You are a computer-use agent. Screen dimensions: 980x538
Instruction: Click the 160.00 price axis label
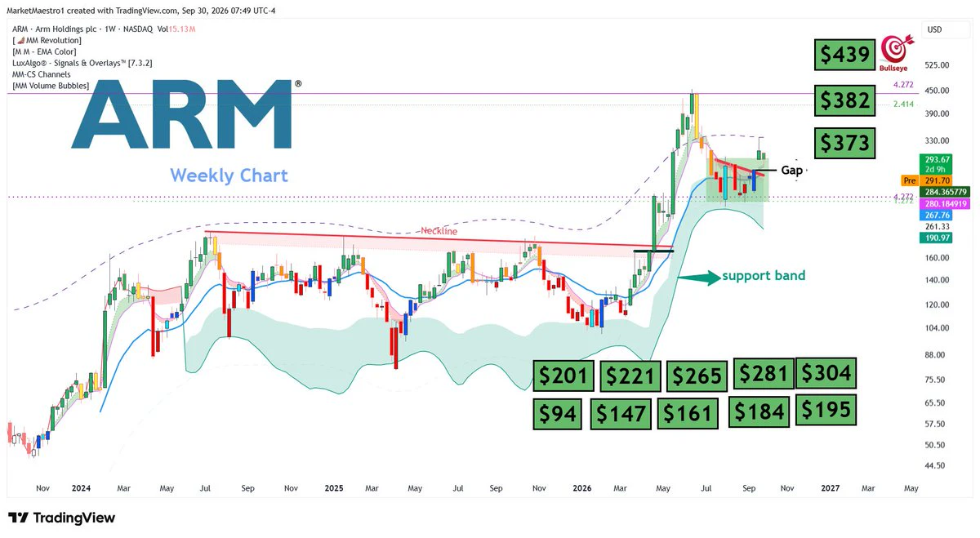938,258
